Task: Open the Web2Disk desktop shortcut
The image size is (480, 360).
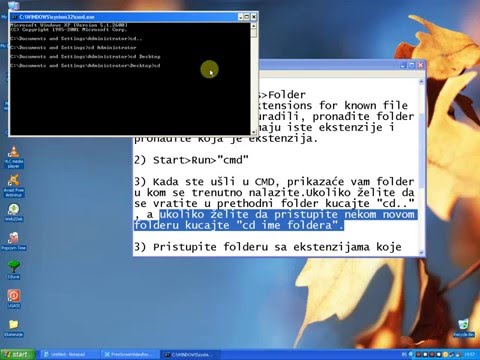Action: [14, 212]
